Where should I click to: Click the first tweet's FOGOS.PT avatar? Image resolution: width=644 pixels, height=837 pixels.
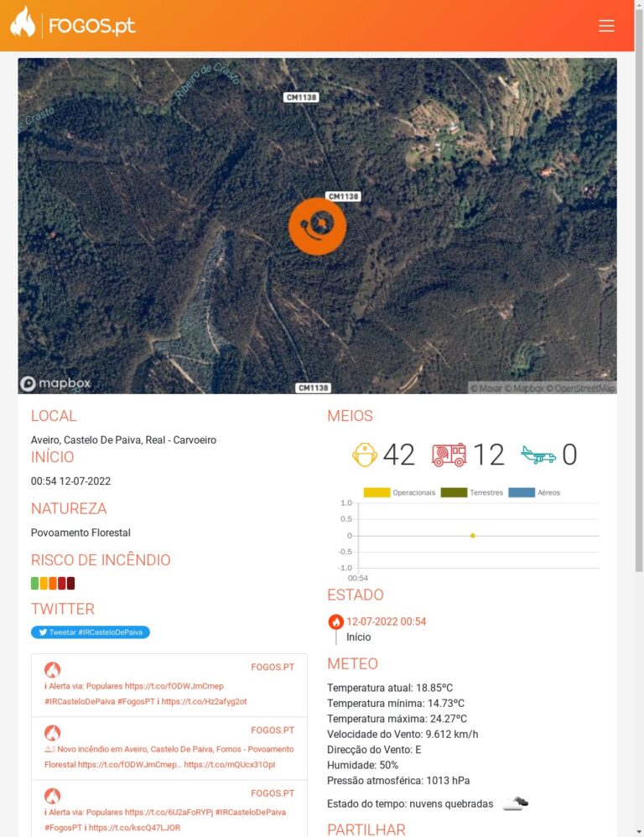[x=53, y=669]
